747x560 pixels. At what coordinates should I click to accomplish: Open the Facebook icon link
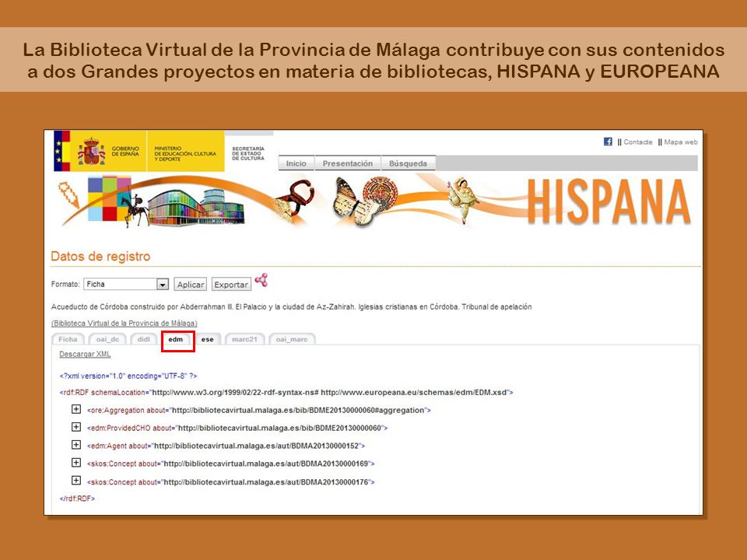click(x=608, y=142)
